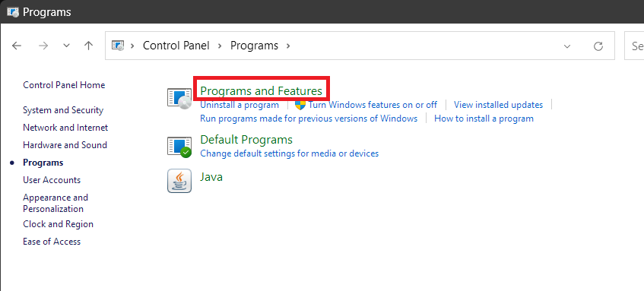The image size is (644, 291).
Task: Open recent locations dropdown chevron
Action: (x=66, y=46)
